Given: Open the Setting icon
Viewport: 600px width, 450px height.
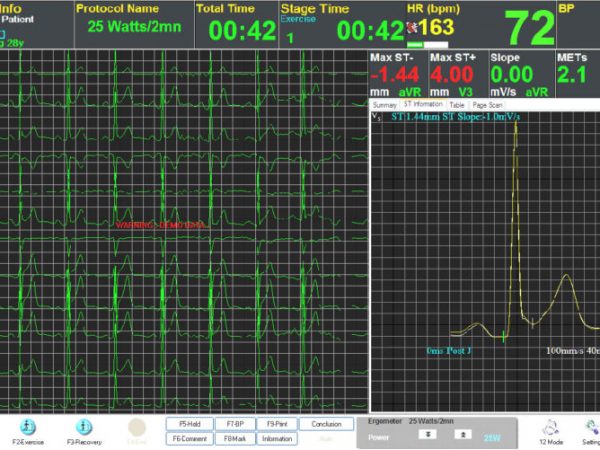Looking at the screenshot, I should coord(590,427).
